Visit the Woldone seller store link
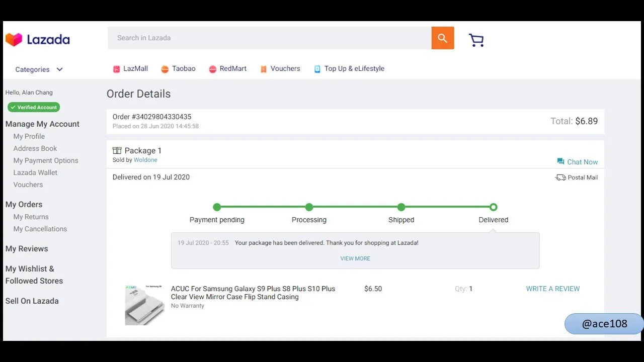This screenshot has height=362, width=644. click(145, 160)
